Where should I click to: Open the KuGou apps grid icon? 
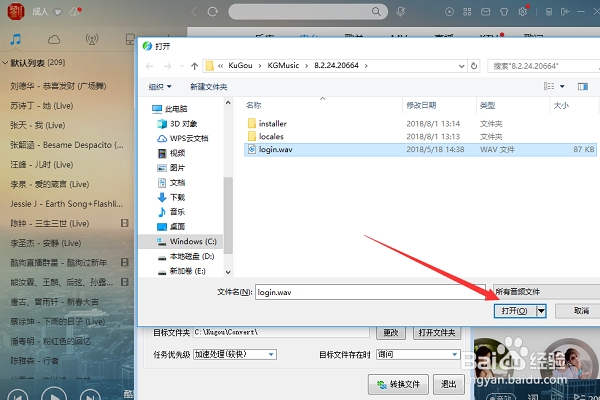click(467, 12)
